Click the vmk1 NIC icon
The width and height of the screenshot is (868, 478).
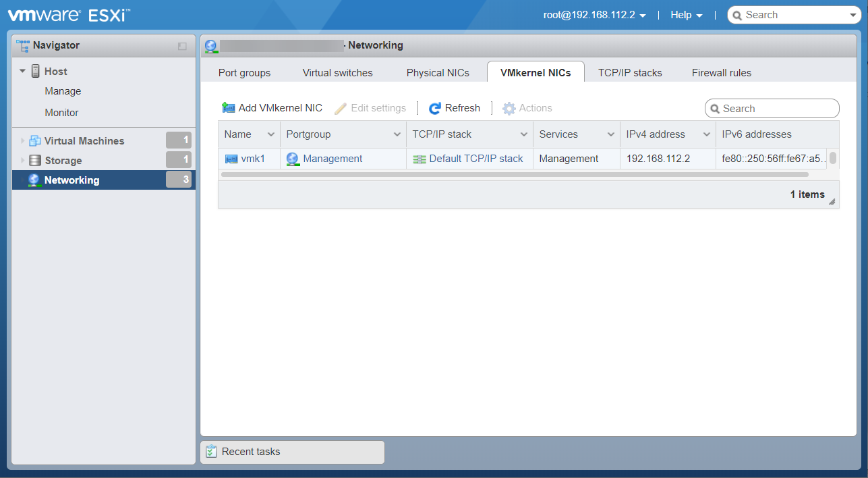231,159
